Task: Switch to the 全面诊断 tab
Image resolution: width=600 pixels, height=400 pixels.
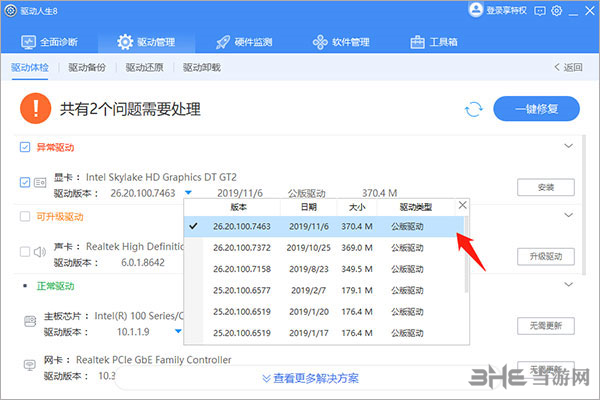Action: pyautogui.click(x=49, y=42)
